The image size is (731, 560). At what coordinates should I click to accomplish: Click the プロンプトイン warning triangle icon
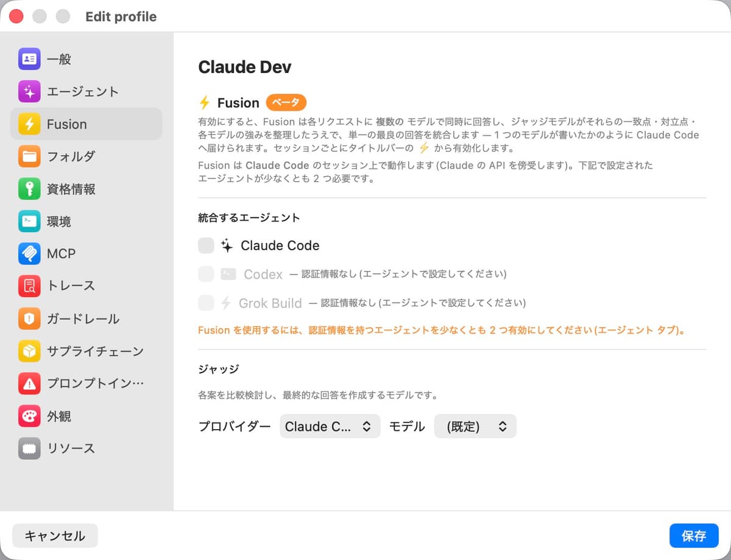point(29,383)
